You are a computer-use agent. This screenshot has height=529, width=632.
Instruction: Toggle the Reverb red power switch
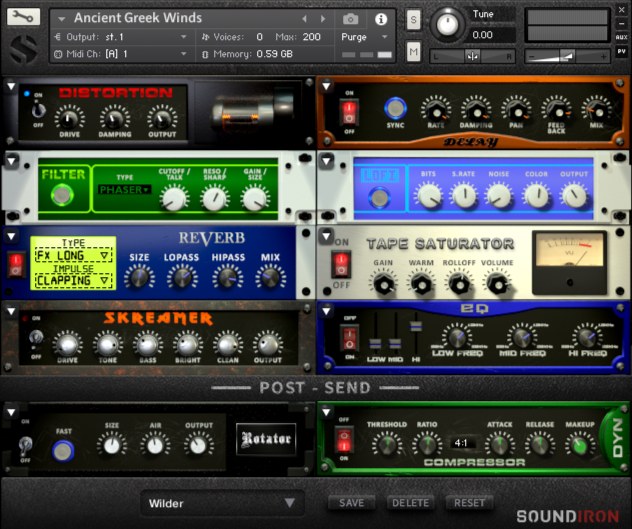tap(15, 264)
